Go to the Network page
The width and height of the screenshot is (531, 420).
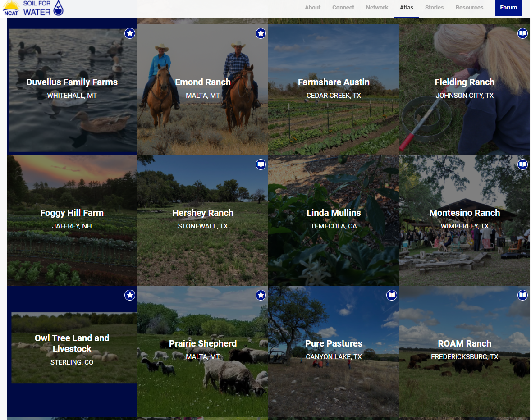pos(377,8)
